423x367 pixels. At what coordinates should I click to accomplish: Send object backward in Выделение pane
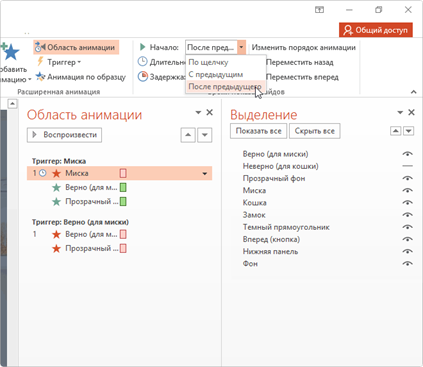[409, 131]
